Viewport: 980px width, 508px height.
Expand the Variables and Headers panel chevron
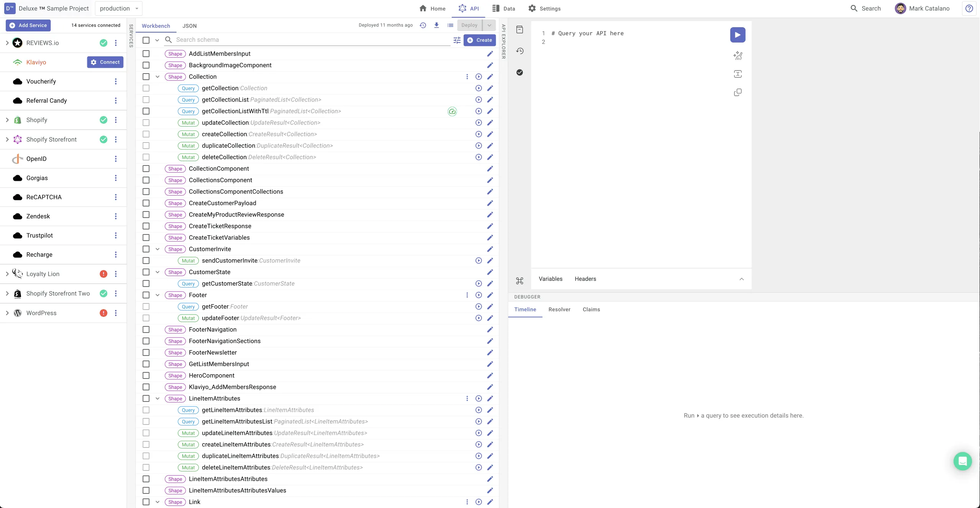pos(742,279)
